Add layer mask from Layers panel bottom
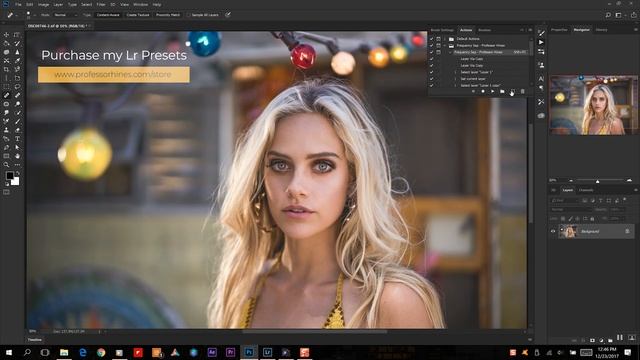640x360 pixels. click(592, 340)
